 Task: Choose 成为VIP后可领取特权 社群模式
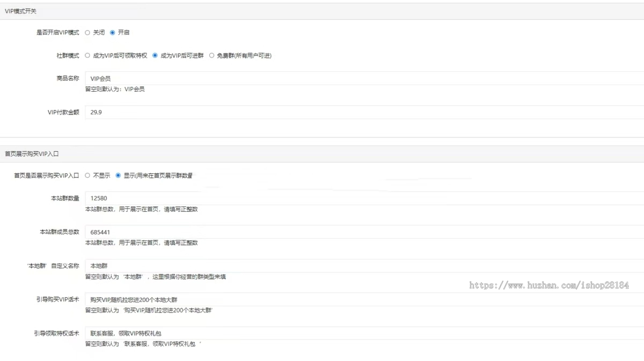click(87, 55)
